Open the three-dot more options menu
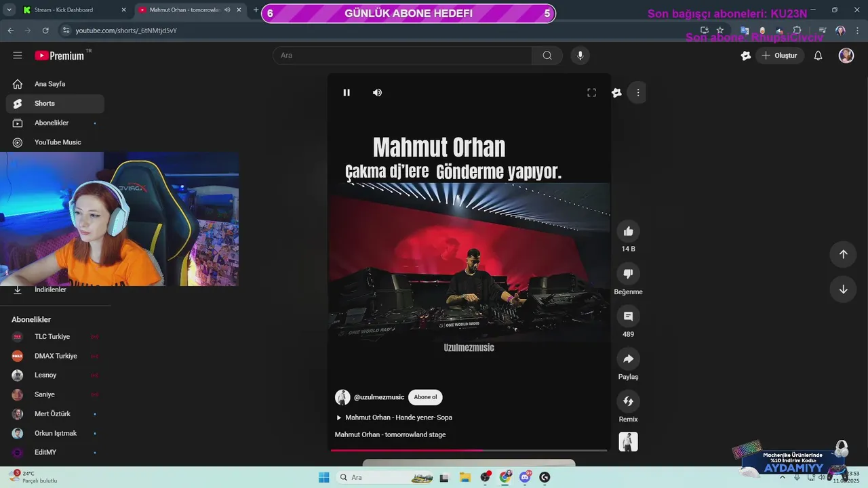Screen dimensions: 868x488 click(637, 93)
